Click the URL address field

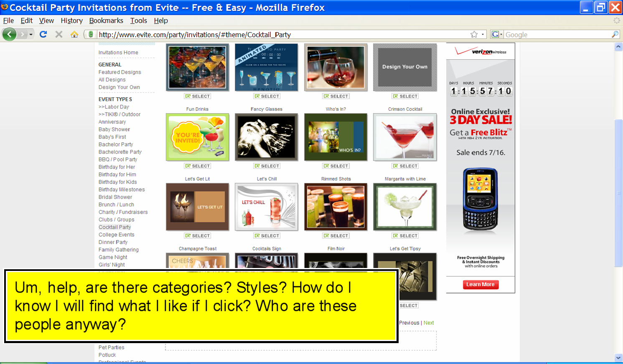click(x=282, y=35)
